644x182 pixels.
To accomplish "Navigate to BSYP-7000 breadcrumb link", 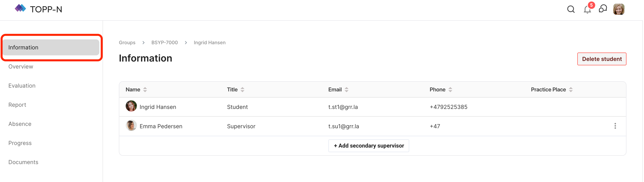I will tap(164, 43).
